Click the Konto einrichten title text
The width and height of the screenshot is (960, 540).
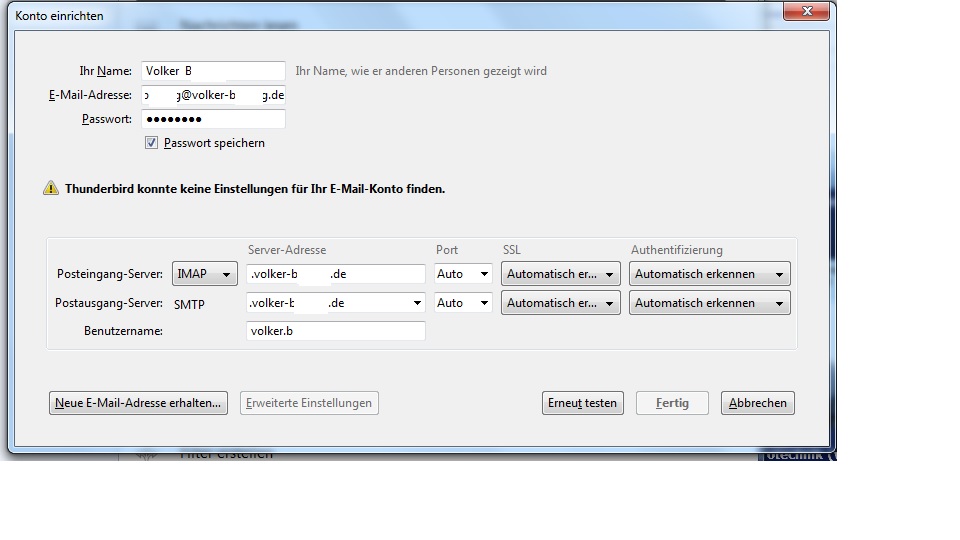pos(59,16)
